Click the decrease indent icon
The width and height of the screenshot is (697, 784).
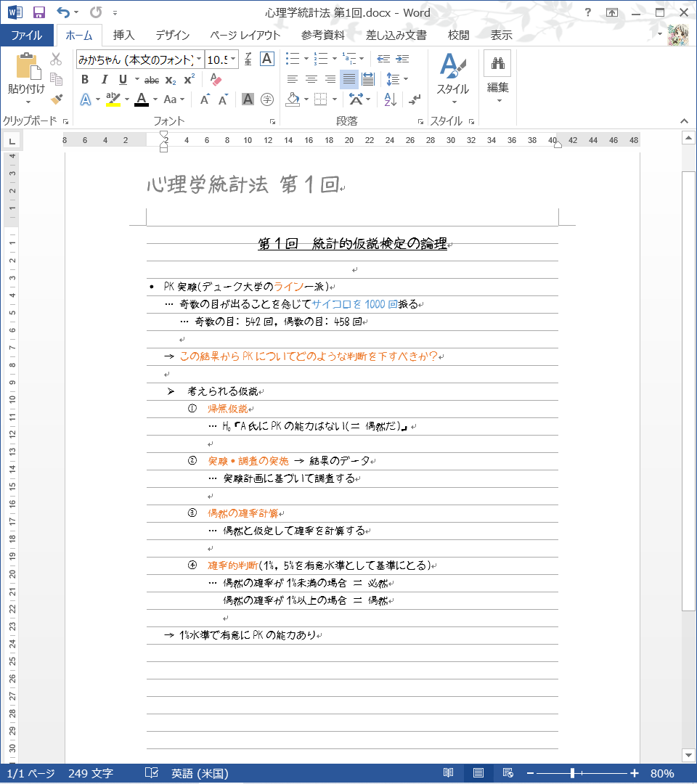pos(383,59)
